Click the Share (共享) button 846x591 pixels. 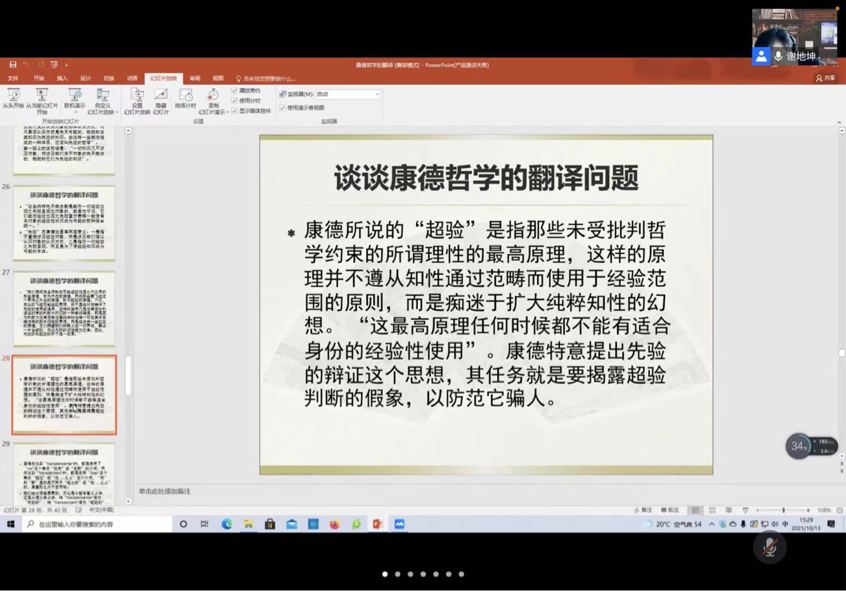coord(826,78)
